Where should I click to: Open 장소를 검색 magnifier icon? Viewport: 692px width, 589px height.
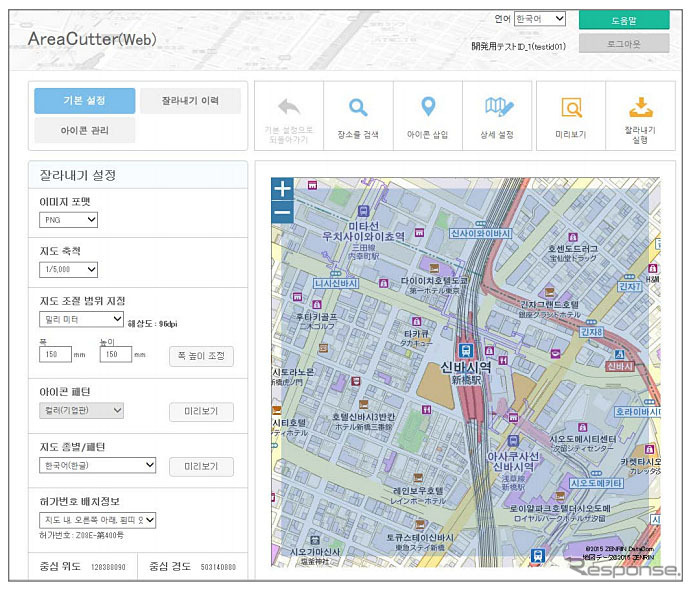pyautogui.click(x=358, y=108)
